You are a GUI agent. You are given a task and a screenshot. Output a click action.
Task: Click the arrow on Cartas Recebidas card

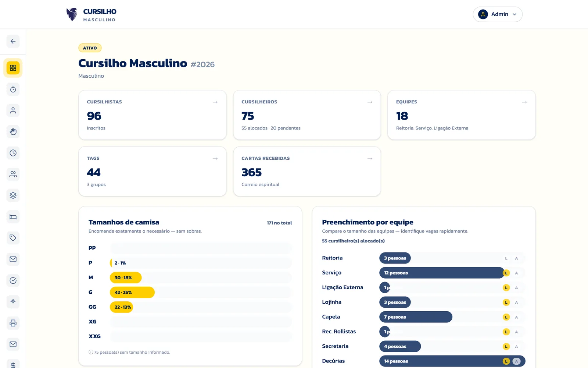[x=370, y=159]
